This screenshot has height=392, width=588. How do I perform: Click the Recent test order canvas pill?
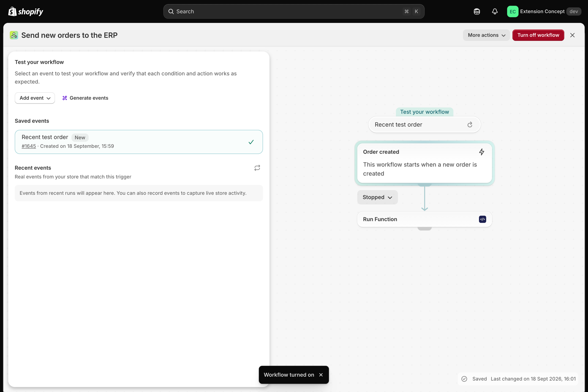[x=424, y=125]
